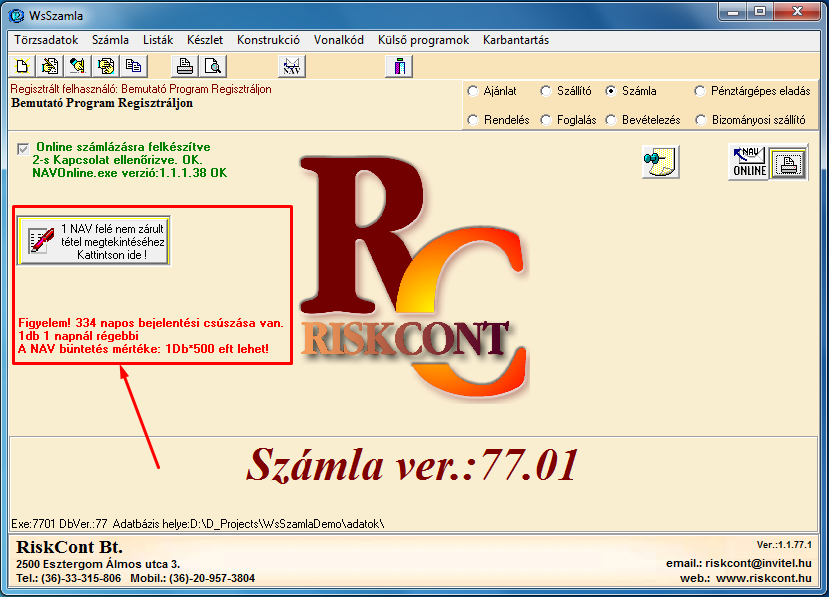Select the Bevételezés radio option
The height and width of the screenshot is (597, 829).
612,120
